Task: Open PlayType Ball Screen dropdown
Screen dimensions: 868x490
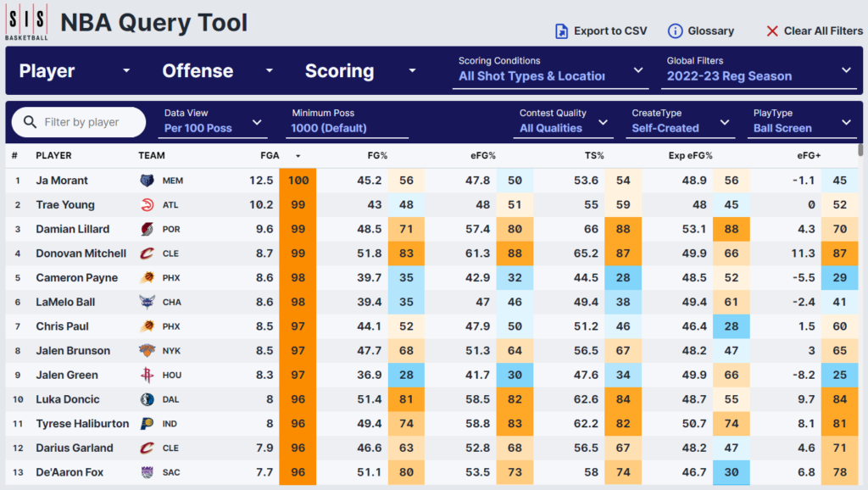Action: point(802,122)
